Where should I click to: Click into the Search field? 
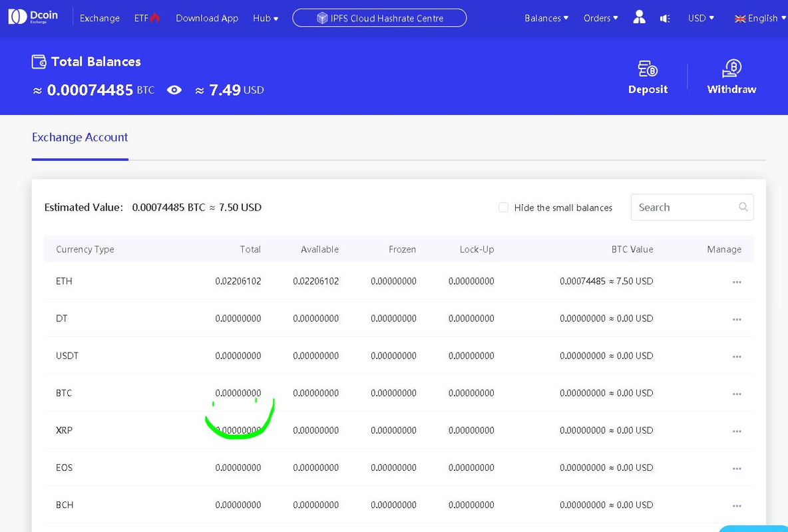[692, 207]
